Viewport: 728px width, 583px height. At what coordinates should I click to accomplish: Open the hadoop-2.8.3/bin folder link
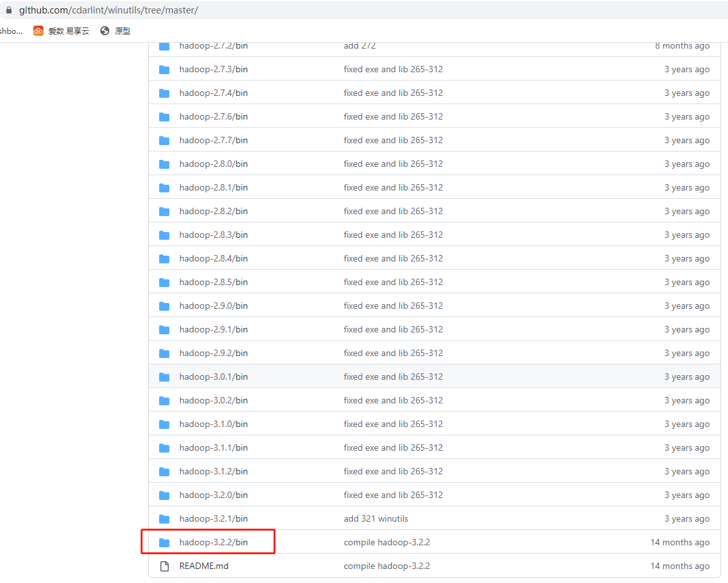coord(213,235)
